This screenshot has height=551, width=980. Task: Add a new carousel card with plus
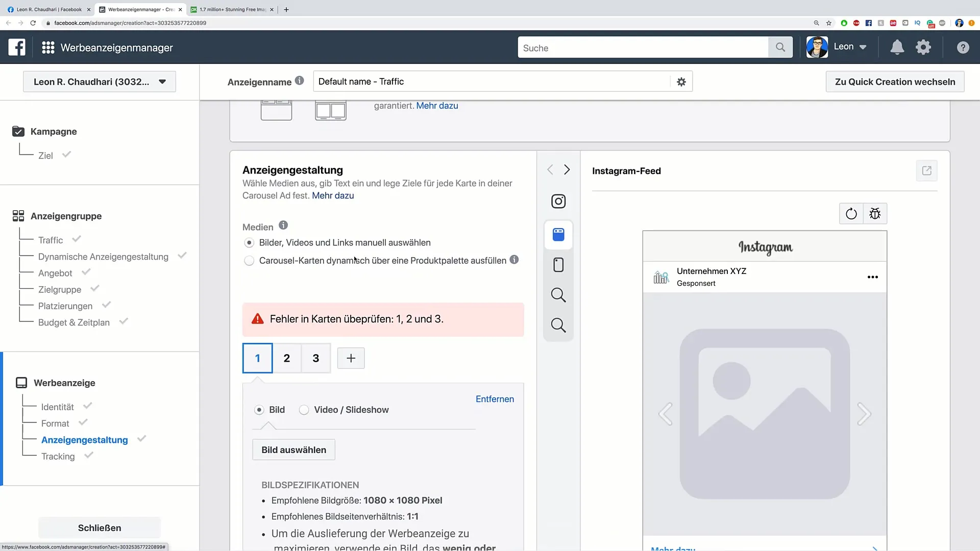pyautogui.click(x=351, y=358)
